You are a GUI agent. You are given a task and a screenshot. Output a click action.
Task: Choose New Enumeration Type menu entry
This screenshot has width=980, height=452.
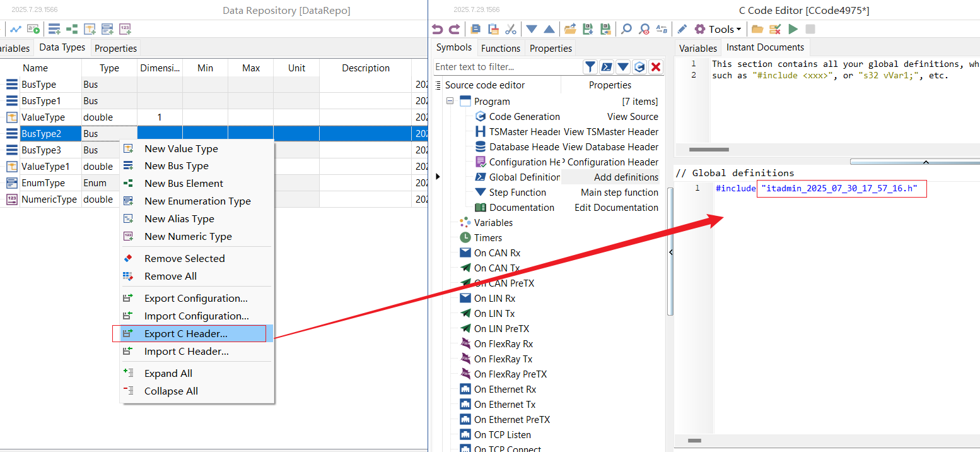[197, 201]
